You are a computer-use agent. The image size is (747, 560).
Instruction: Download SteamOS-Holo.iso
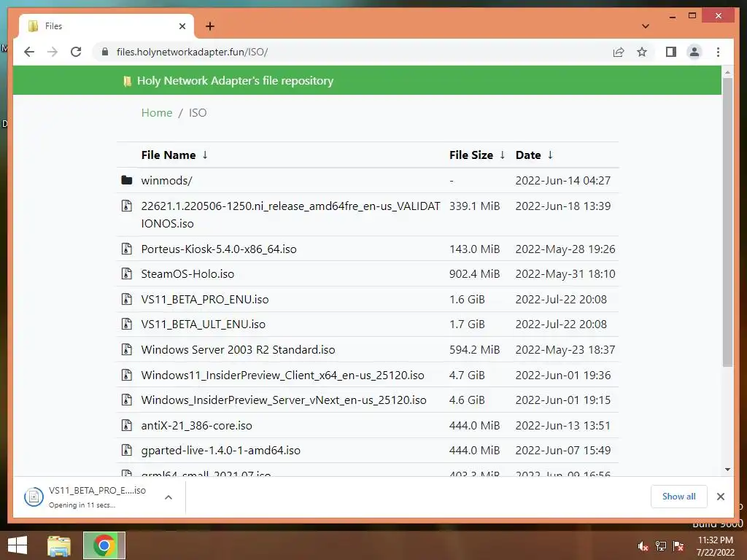(x=187, y=274)
